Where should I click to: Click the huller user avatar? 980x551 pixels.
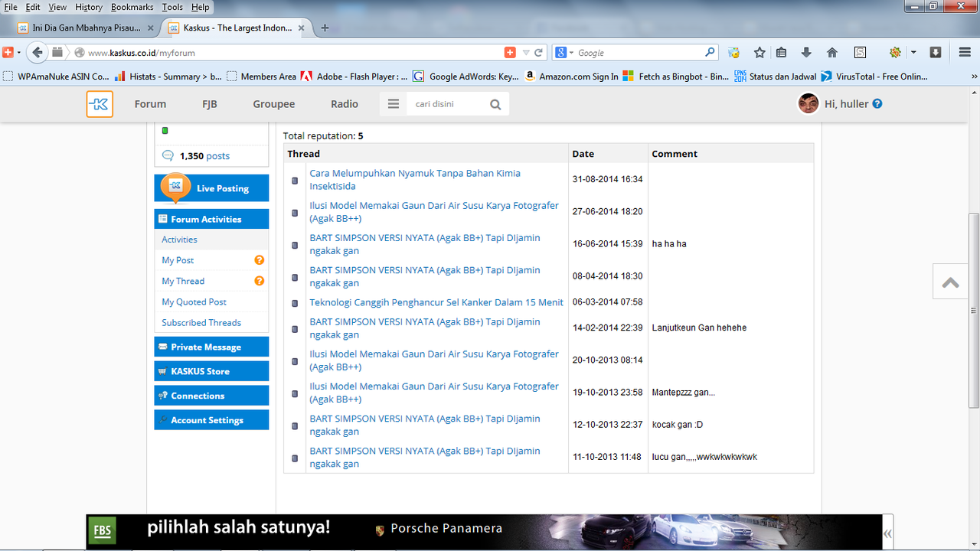[808, 103]
